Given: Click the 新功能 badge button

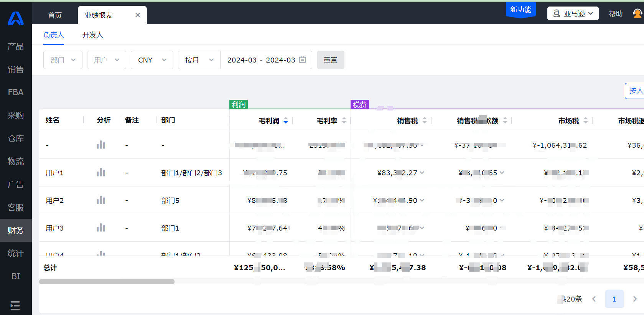Looking at the screenshot, I should click(521, 10).
